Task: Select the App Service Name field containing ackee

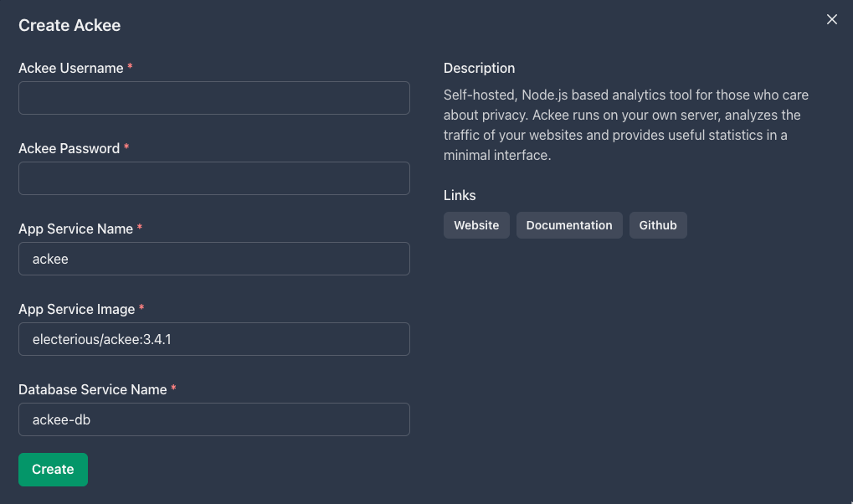Action: point(213,259)
